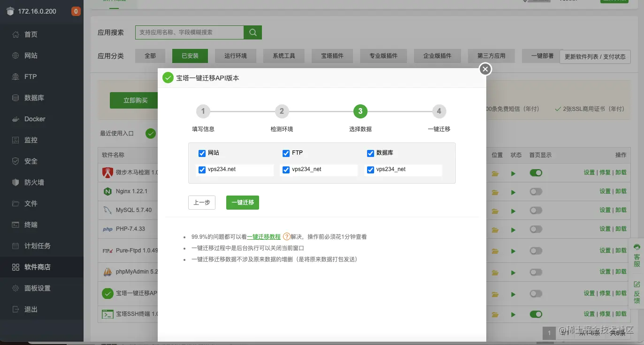
Task: Click the status play icon in PHP row
Action: pyautogui.click(x=513, y=229)
